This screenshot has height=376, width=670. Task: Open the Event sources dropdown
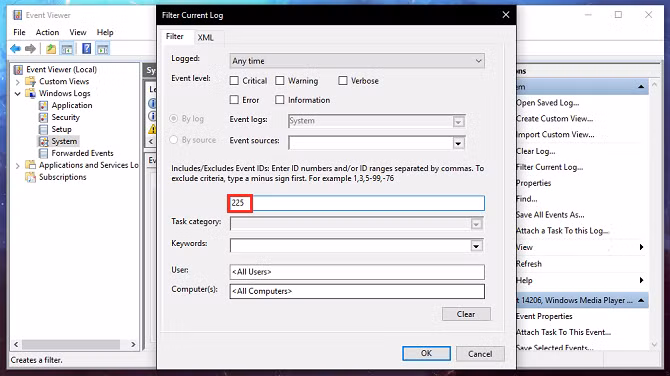click(x=458, y=143)
